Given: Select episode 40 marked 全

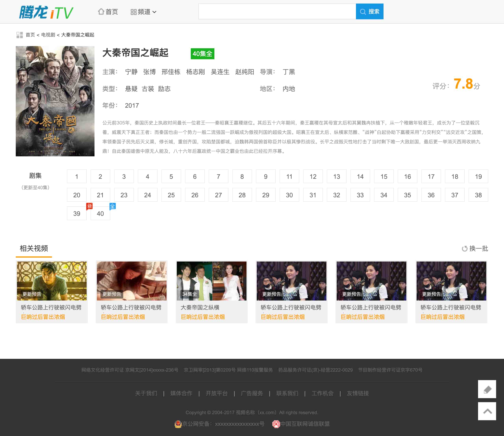Looking at the screenshot, I should click(100, 213).
